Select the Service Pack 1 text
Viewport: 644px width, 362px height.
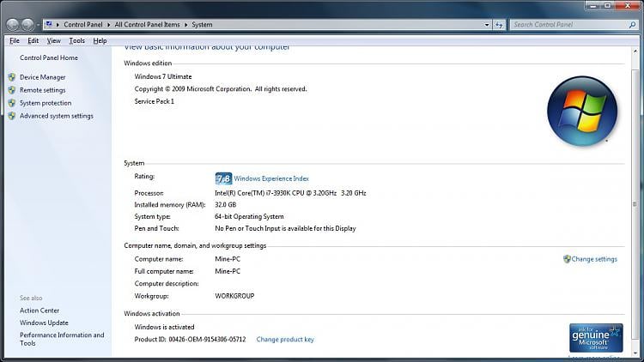[155, 101]
